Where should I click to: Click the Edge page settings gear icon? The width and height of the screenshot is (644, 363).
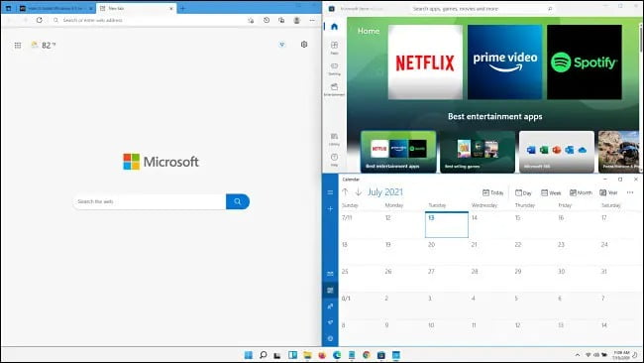click(304, 45)
